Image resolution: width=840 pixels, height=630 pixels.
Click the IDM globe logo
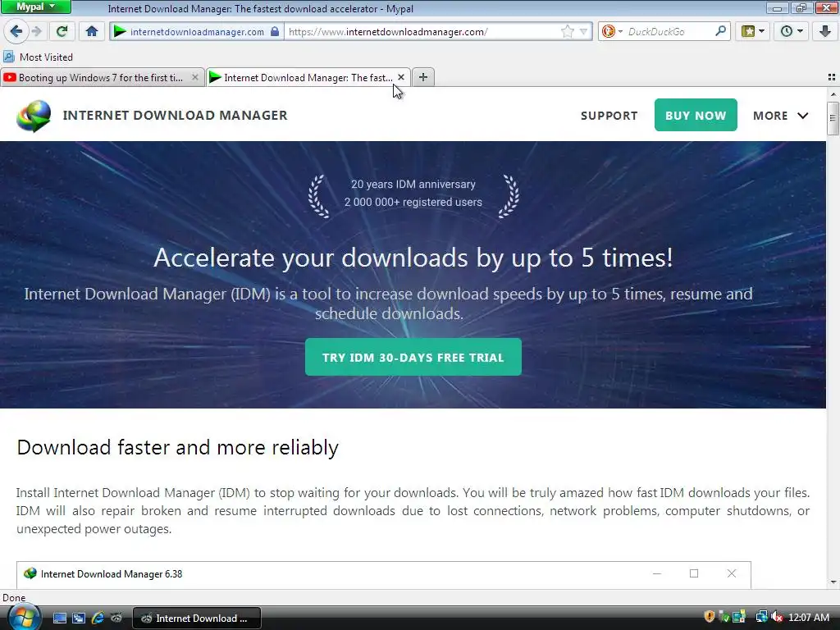(x=33, y=116)
